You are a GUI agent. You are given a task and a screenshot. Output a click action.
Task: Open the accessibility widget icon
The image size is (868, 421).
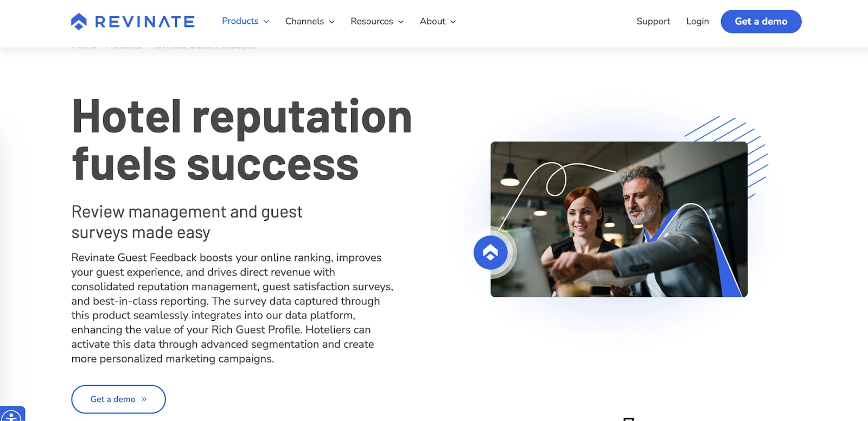coord(12,415)
